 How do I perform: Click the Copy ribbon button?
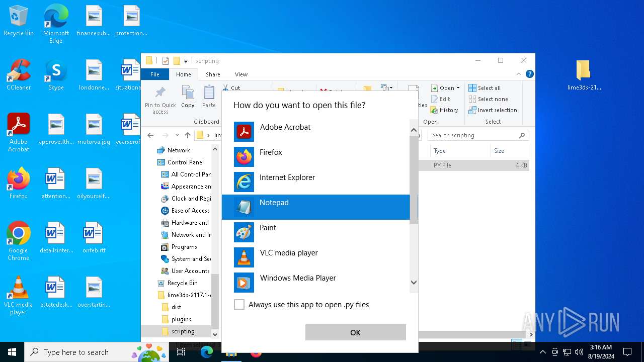[x=188, y=97]
